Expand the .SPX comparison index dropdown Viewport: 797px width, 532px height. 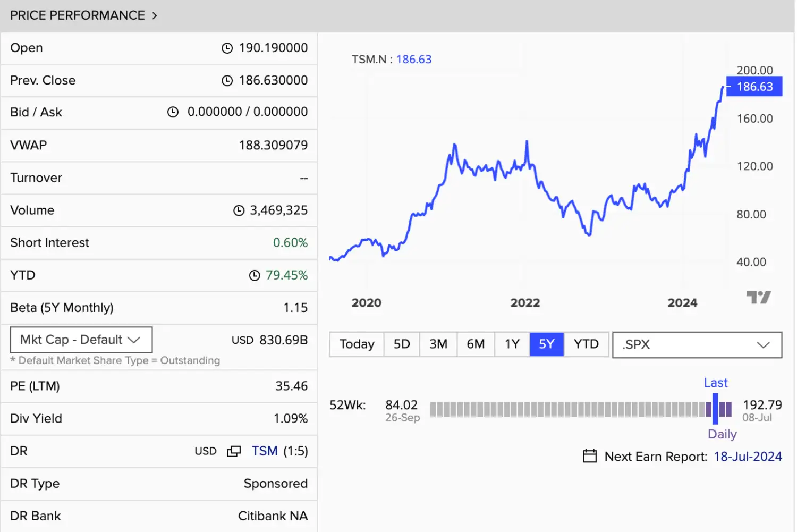pos(697,345)
